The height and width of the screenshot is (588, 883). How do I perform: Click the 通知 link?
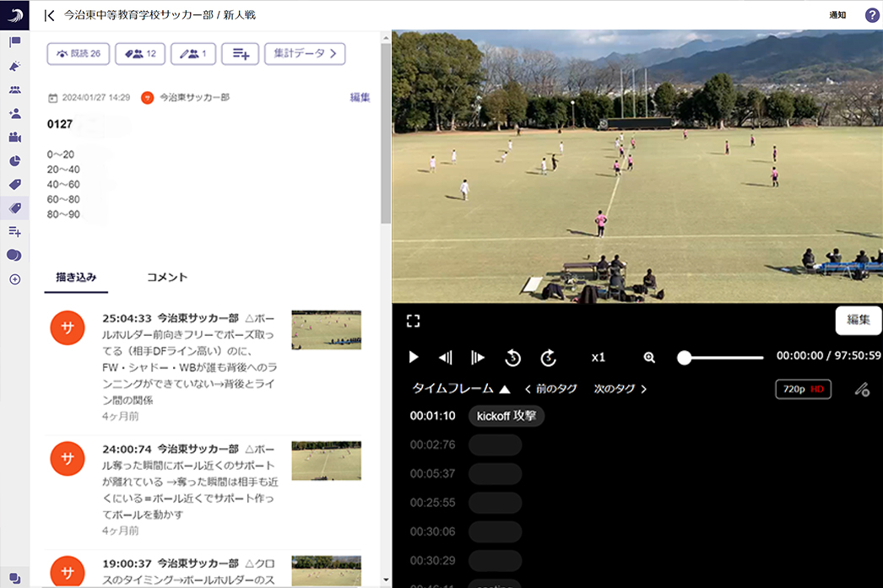pyautogui.click(x=837, y=15)
